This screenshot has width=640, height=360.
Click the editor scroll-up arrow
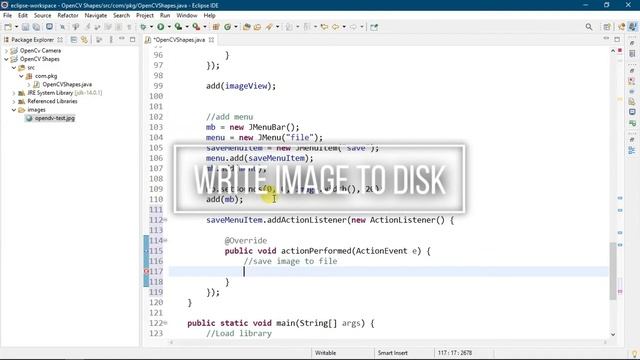[613, 51]
